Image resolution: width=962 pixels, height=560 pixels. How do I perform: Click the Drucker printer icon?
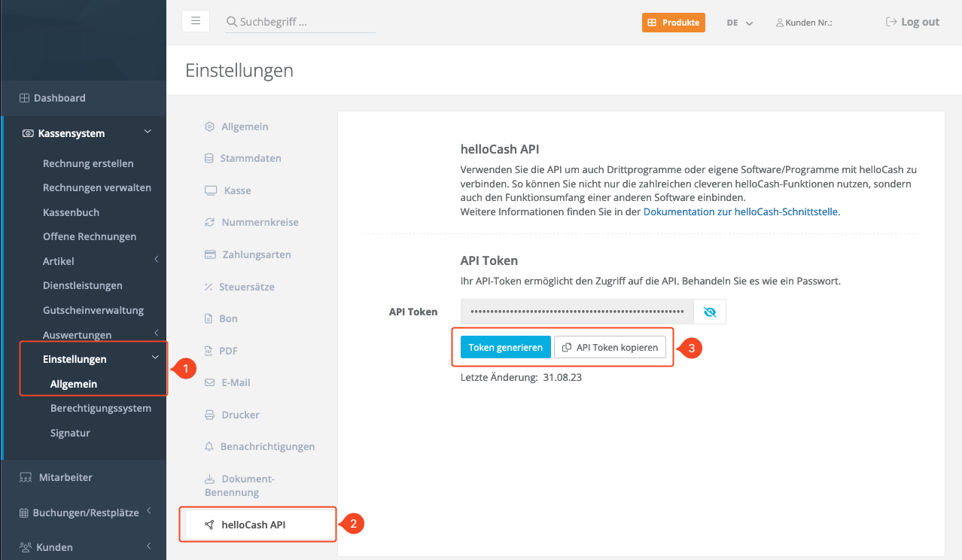point(210,415)
